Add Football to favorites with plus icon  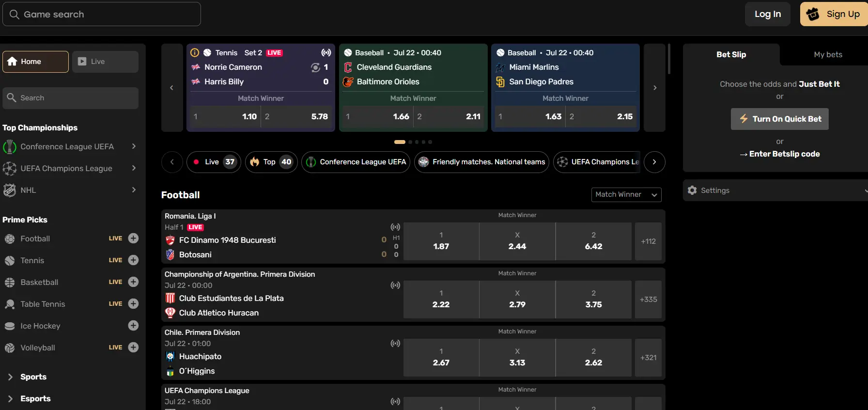pyautogui.click(x=134, y=238)
